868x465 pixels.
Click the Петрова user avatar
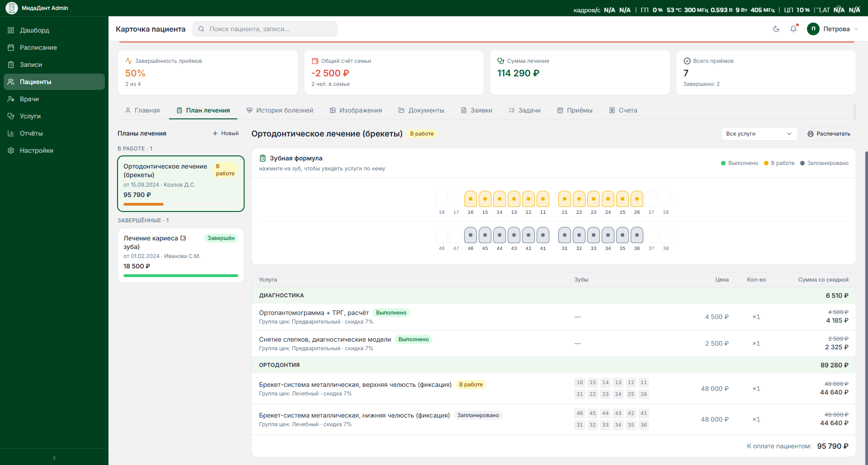[x=813, y=29]
